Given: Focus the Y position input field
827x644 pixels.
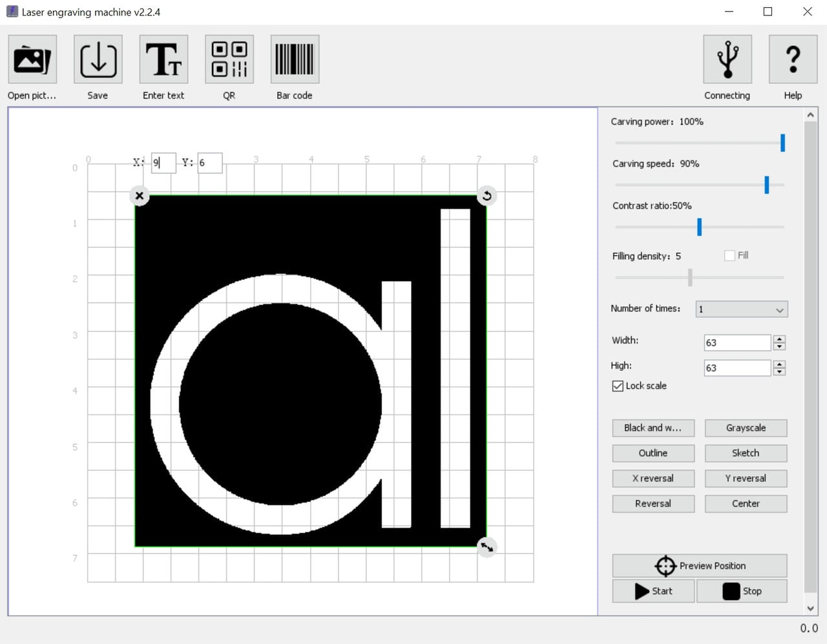Looking at the screenshot, I should pos(210,163).
